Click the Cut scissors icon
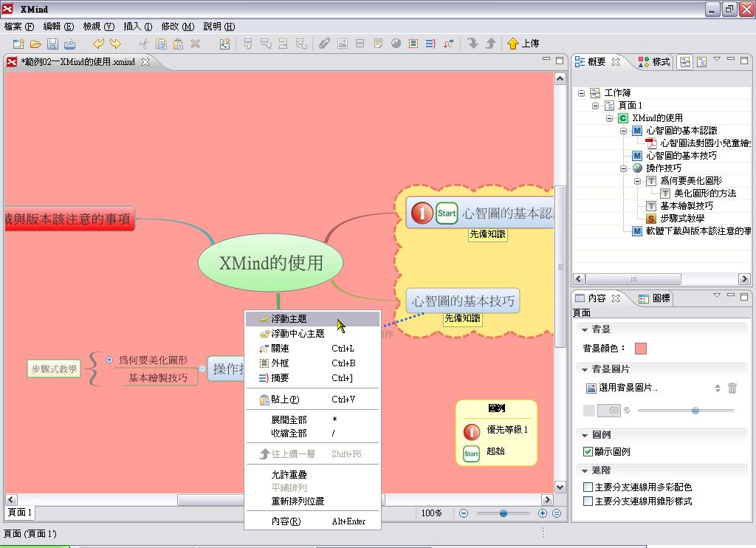Image resolution: width=756 pixels, height=548 pixels. click(x=144, y=44)
